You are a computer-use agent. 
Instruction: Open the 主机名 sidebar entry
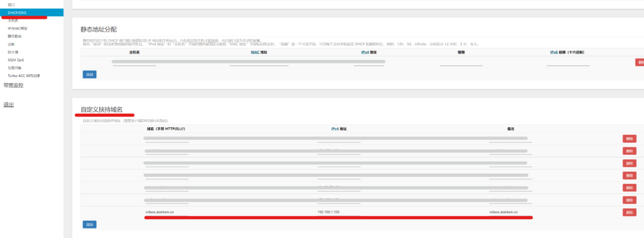(x=13, y=21)
